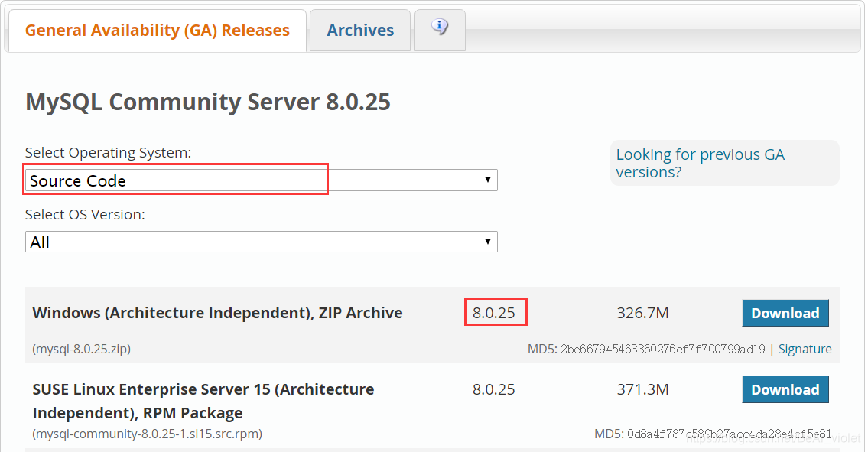The height and width of the screenshot is (452, 868).
Task: Select version 8.0.25 in Windows ZIP row
Action: (x=494, y=313)
